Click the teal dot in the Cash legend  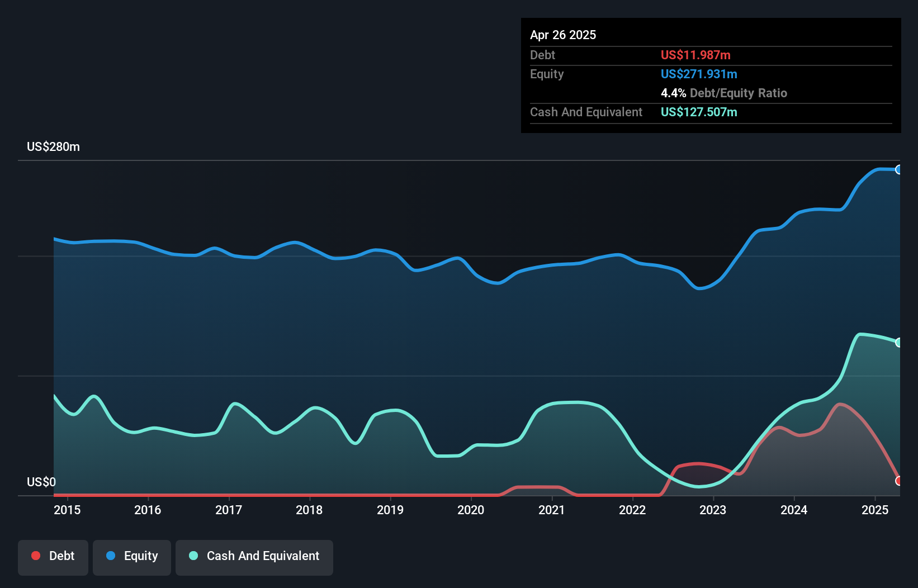click(193, 556)
